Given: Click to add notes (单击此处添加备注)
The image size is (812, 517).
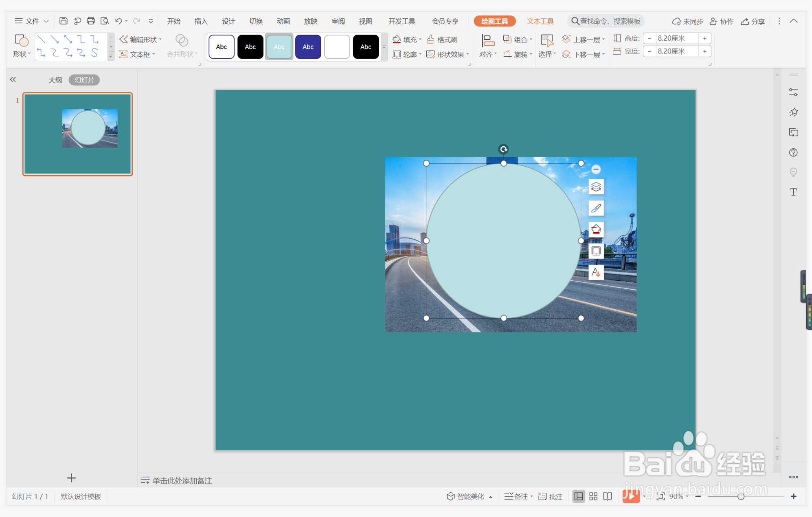Looking at the screenshot, I should pos(182,481).
